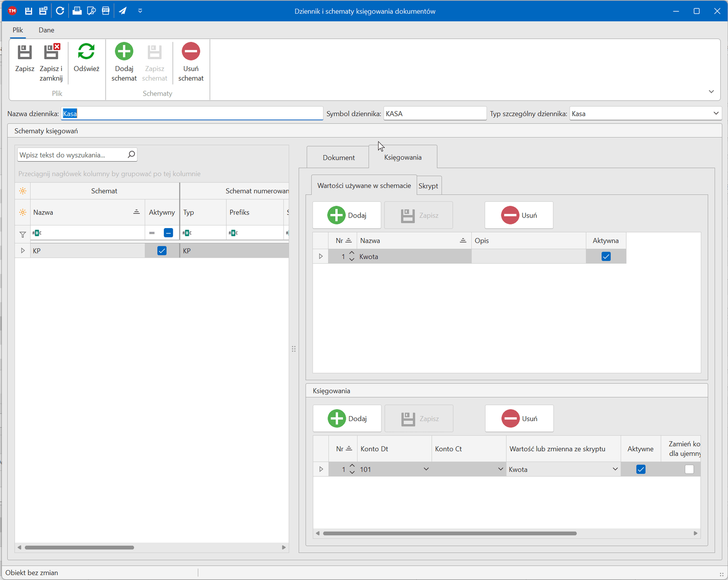
Task: Uncheck Aktywny checkbox for KP schema
Action: [162, 251]
